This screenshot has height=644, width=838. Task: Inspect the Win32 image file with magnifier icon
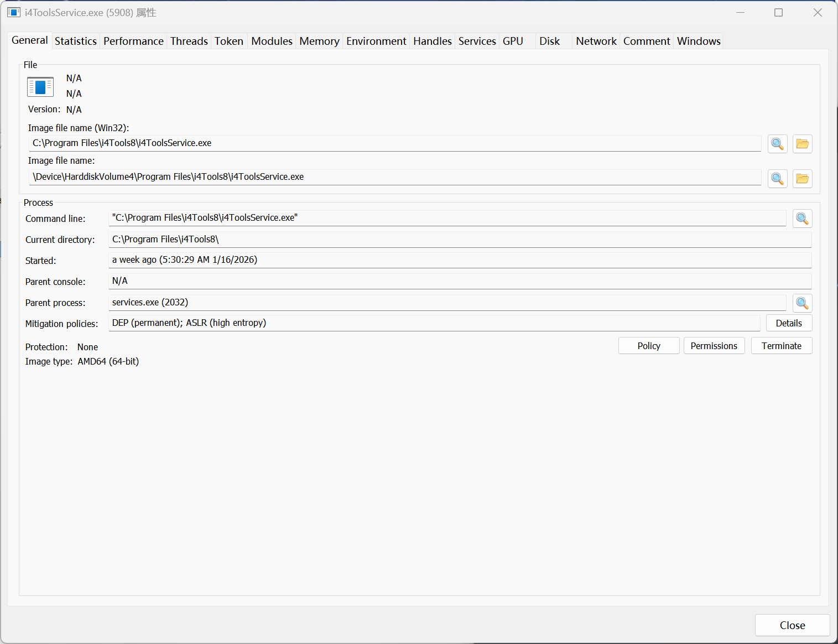777,144
